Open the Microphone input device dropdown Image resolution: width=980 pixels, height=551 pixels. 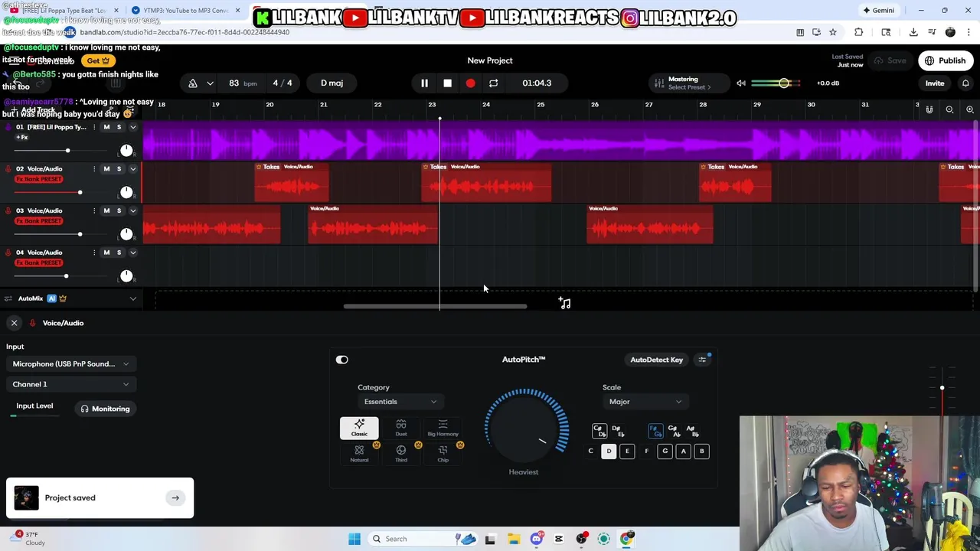[x=70, y=364]
